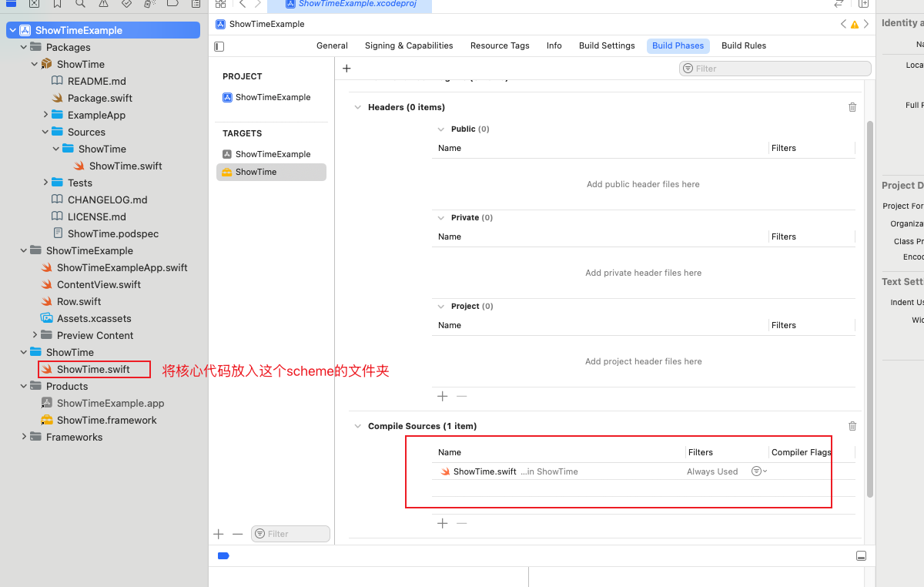Image resolution: width=924 pixels, height=587 pixels.
Task: Collapse the ShowTimeExample root project
Action: [12, 30]
